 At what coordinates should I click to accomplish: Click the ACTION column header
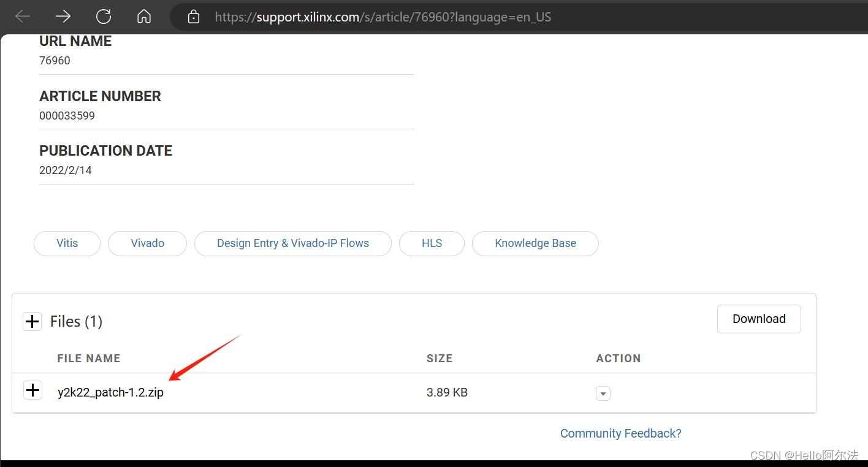(x=619, y=359)
